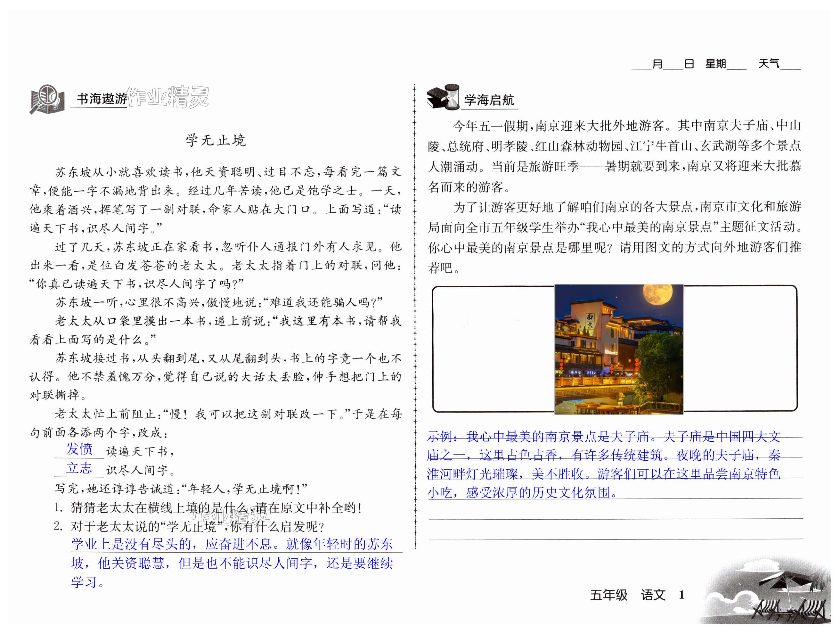Click the Nanjing night scene photo
This screenshot has height=633, width=840.
pyautogui.click(x=619, y=349)
